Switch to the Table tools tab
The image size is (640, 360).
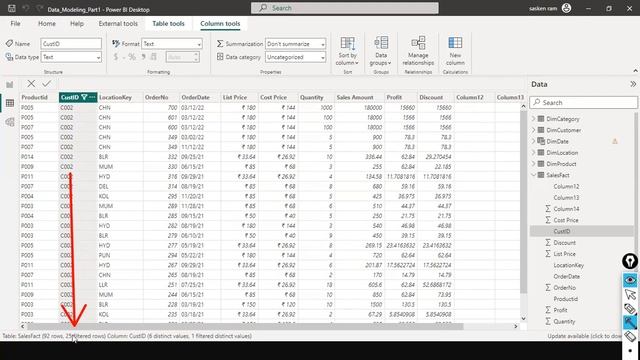[x=168, y=24]
